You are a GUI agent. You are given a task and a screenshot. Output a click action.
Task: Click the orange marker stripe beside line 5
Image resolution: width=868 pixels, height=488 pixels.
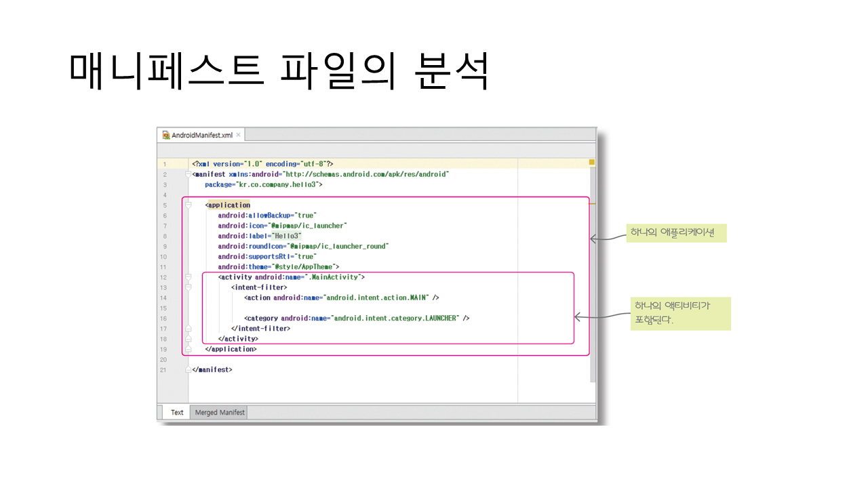[x=591, y=203]
